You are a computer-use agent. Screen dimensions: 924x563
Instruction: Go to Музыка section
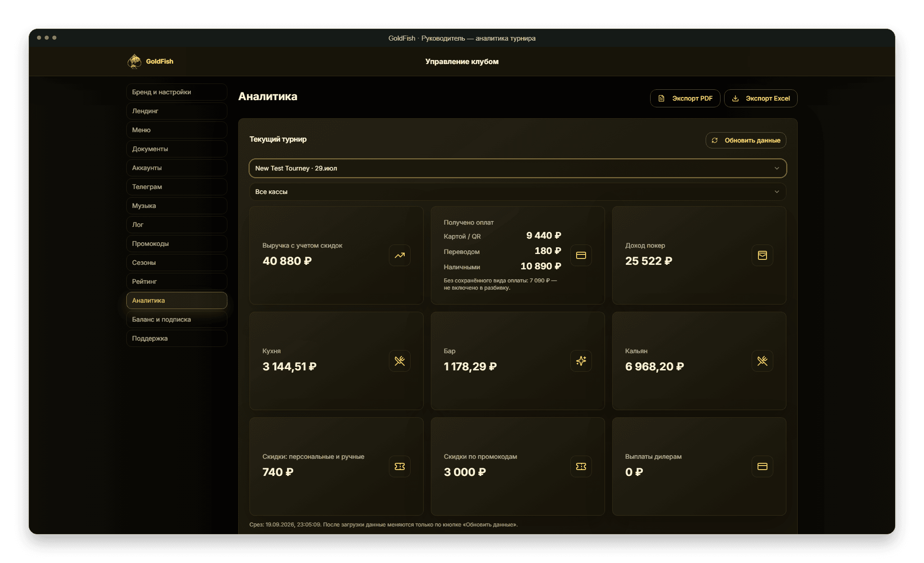(x=176, y=206)
